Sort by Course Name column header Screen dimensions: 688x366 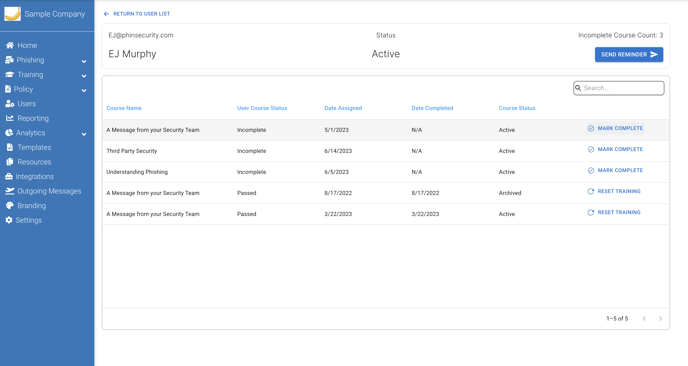pyautogui.click(x=124, y=108)
